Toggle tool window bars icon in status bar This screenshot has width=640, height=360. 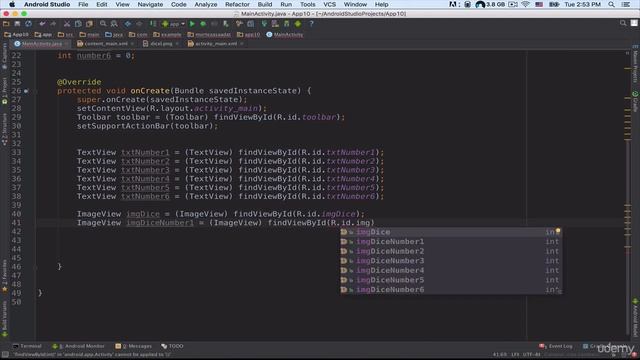click(5, 355)
